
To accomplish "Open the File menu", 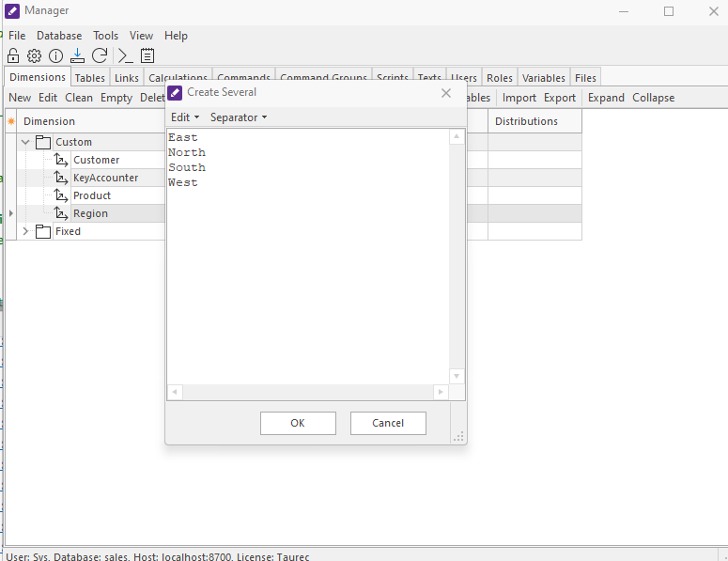I will [x=17, y=36].
